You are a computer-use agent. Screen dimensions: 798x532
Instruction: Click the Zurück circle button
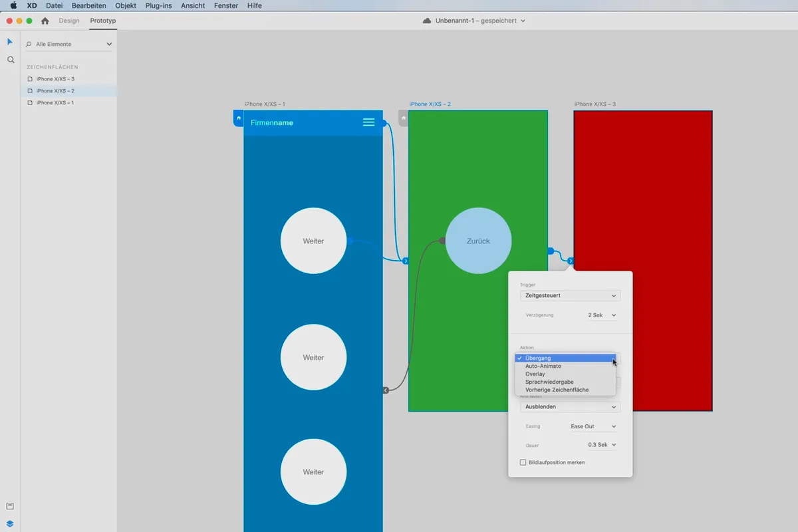[478, 241]
